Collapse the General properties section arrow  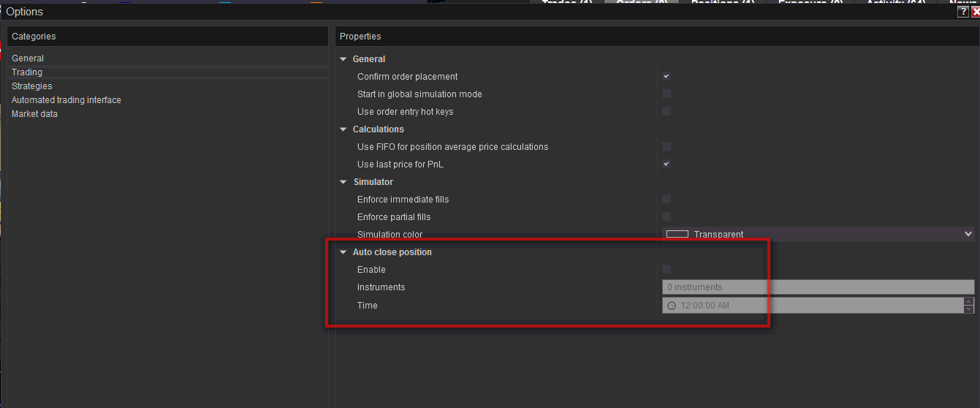tap(343, 59)
